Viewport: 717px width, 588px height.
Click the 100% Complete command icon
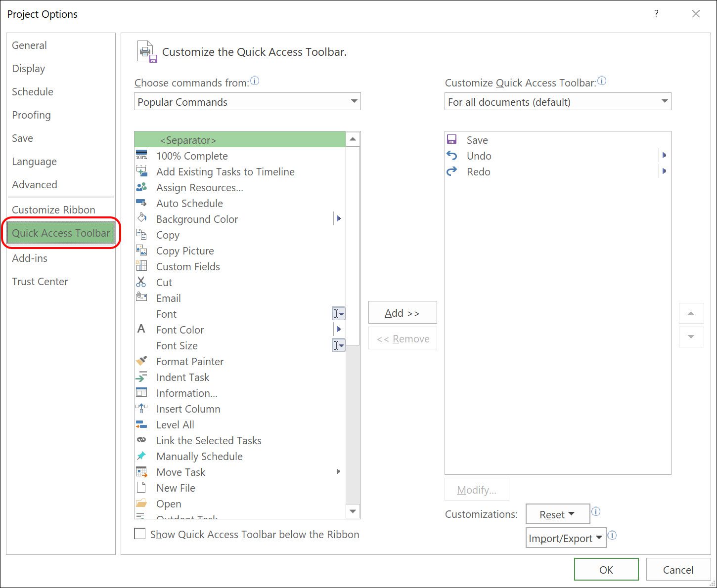pyautogui.click(x=141, y=156)
